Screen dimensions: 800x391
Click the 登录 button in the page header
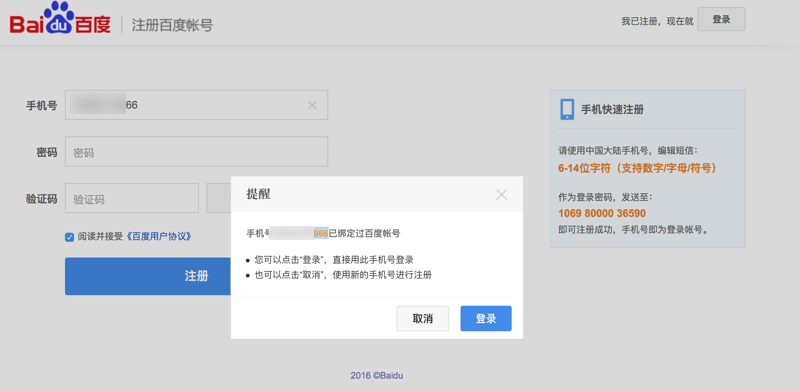tap(721, 19)
